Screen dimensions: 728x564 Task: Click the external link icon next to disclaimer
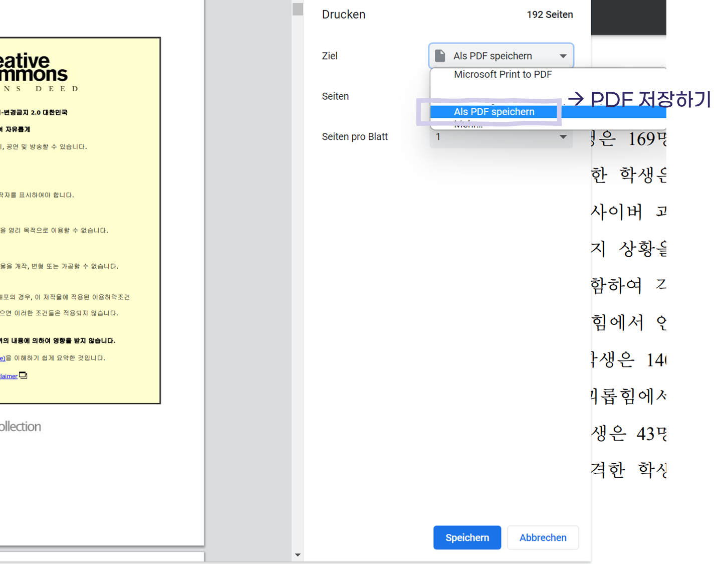click(23, 375)
